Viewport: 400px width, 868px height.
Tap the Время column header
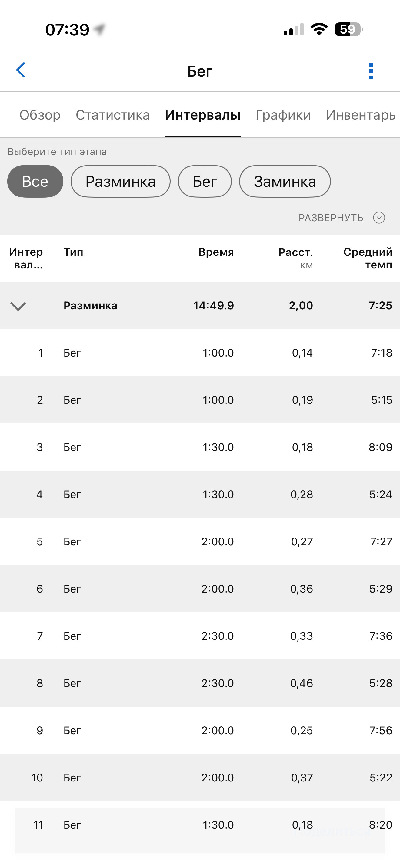tap(216, 252)
